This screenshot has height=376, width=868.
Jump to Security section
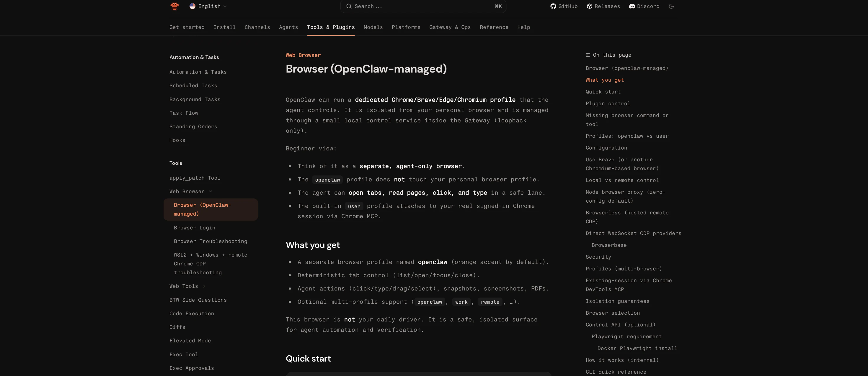[x=598, y=257]
